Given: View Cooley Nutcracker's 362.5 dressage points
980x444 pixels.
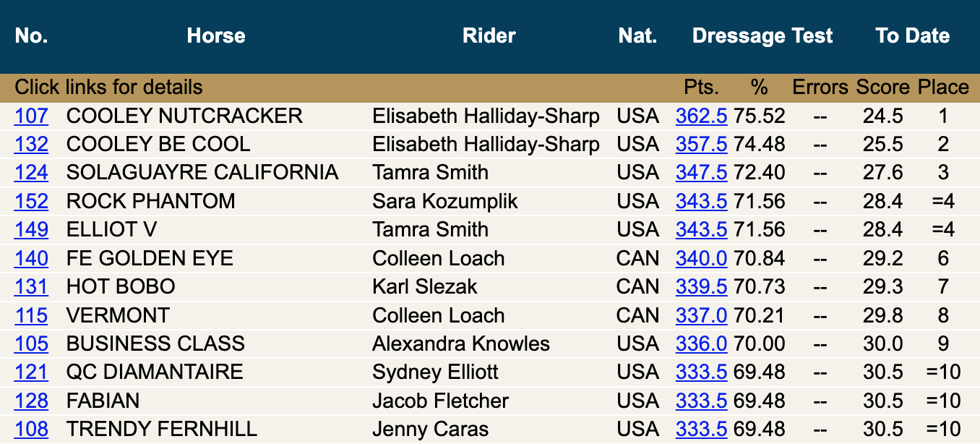Looking at the screenshot, I should pos(701,116).
